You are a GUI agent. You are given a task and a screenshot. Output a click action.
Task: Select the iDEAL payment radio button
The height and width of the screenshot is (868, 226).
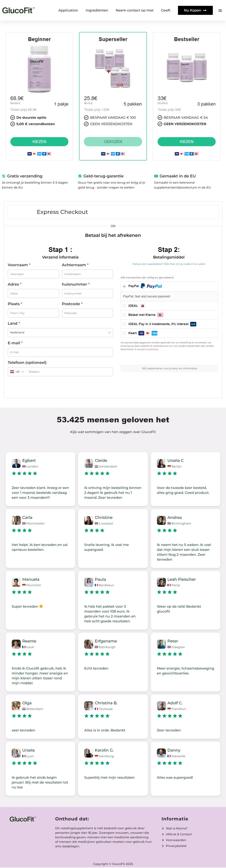pos(124,306)
